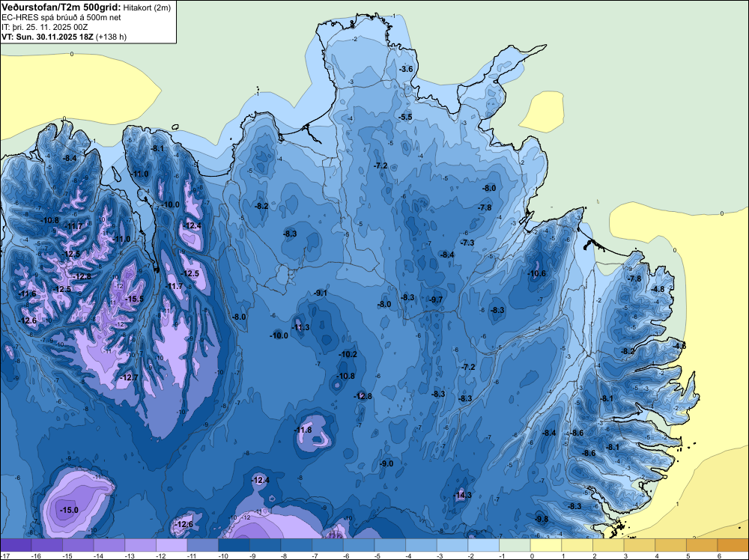The height and width of the screenshot is (560, 749).
Task: Select the -10.6 temperature label
Action: click(x=536, y=273)
